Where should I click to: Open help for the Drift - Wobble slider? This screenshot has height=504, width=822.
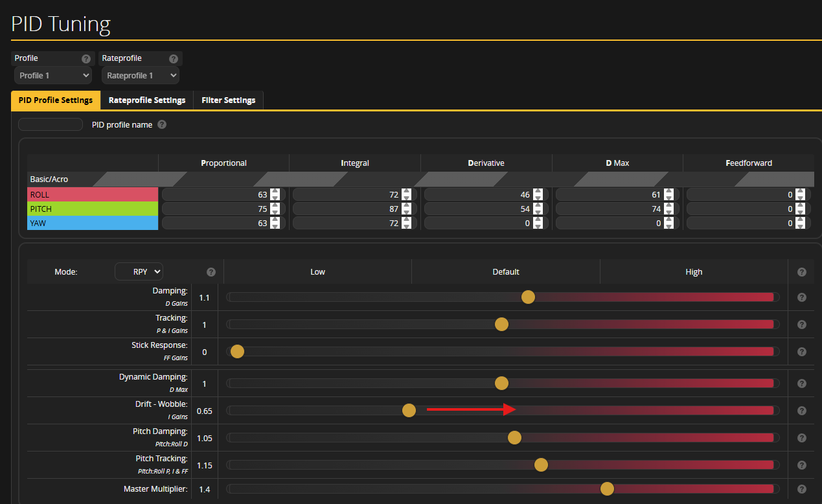click(x=802, y=411)
